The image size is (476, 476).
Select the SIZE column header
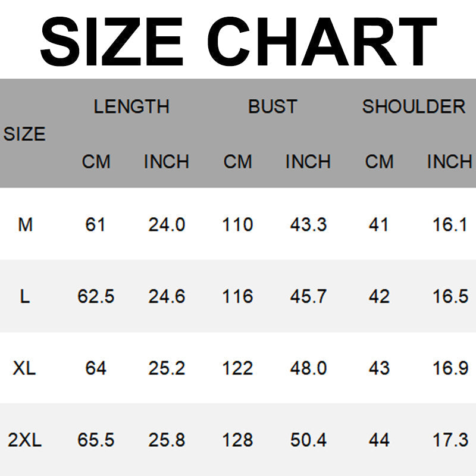coord(24,134)
